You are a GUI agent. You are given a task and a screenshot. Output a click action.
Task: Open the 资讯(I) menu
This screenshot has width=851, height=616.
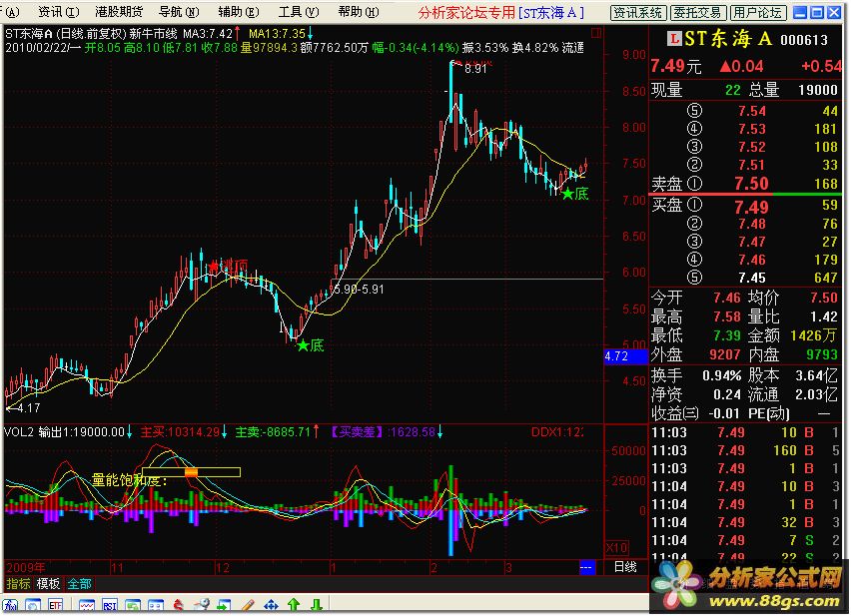(59, 12)
